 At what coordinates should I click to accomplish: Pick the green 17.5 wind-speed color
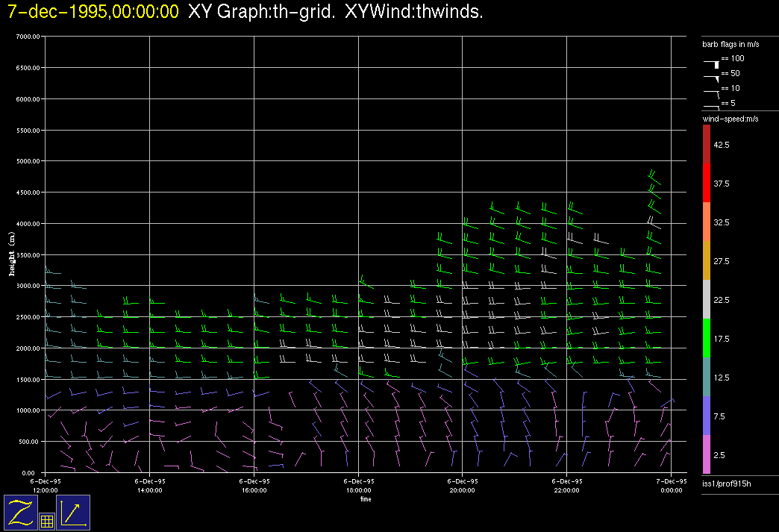pyautogui.click(x=707, y=339)
